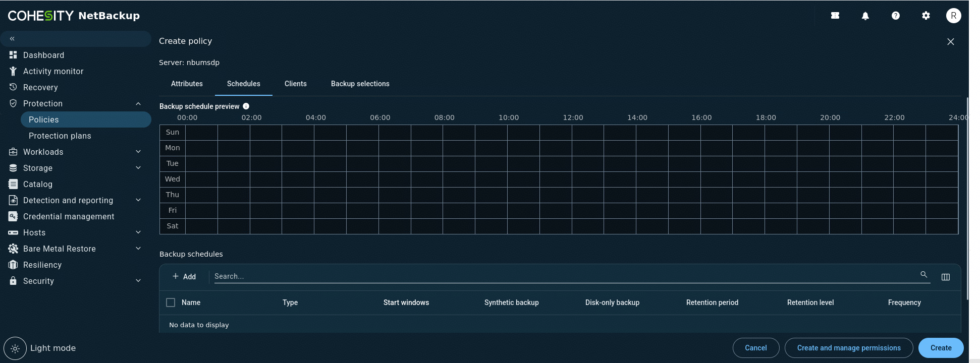Viewport: 980px width, 363px height.
Task: Cancel the policy creation
Action: 756,348
